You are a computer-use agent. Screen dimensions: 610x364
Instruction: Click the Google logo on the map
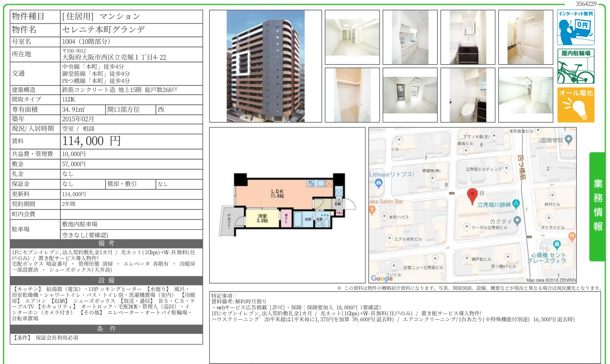381,278
